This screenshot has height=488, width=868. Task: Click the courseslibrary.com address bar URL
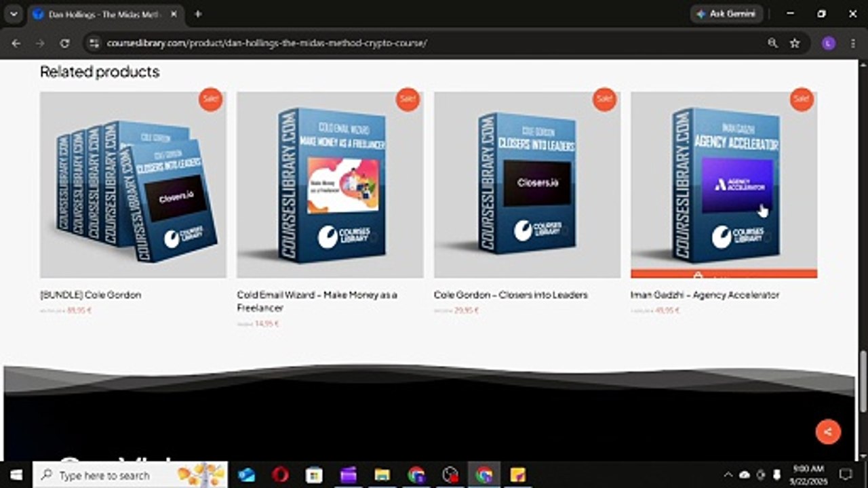[267, 43]
